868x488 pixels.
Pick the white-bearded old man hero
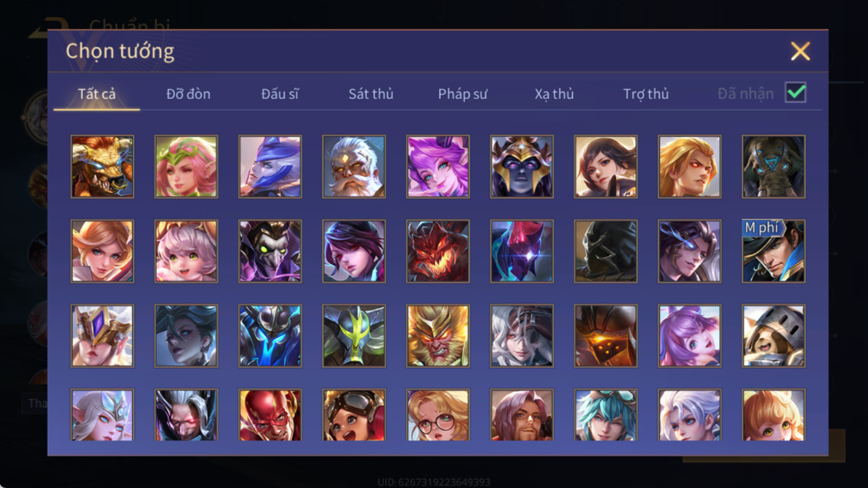click(x=354, y=167)
